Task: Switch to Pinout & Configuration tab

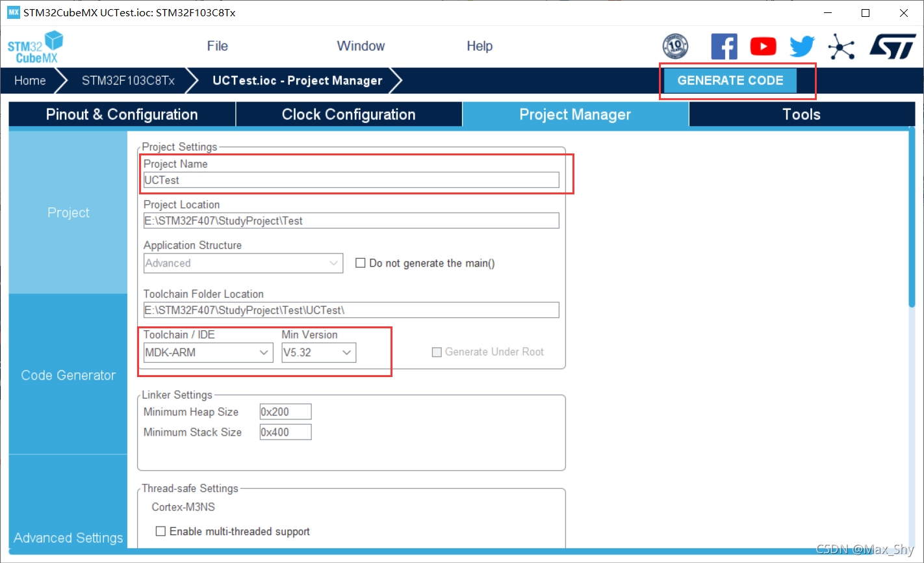Action: click(122, 114)
